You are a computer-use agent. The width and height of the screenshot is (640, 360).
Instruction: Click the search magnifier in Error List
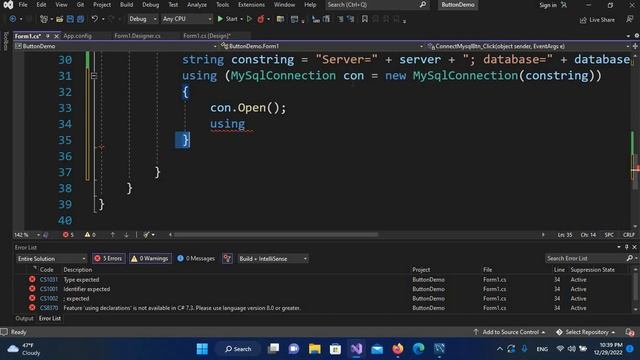(630, 258)
